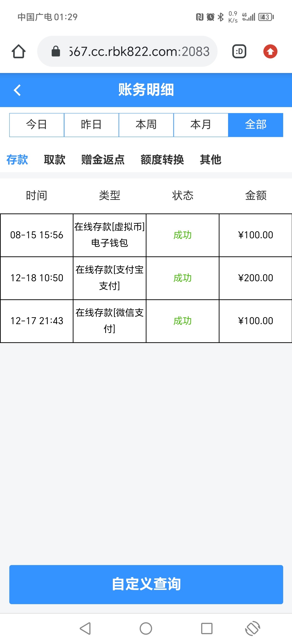Screen dimensions: 292x644
Task: Switch to the 本周 filter
Action: [x=146, y=125]
